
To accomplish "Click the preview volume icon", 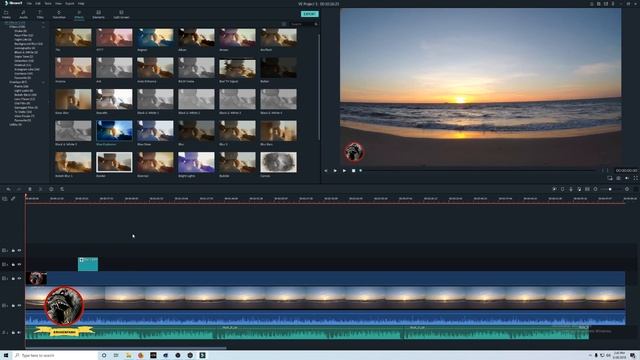I will click(x=627, y=178).
